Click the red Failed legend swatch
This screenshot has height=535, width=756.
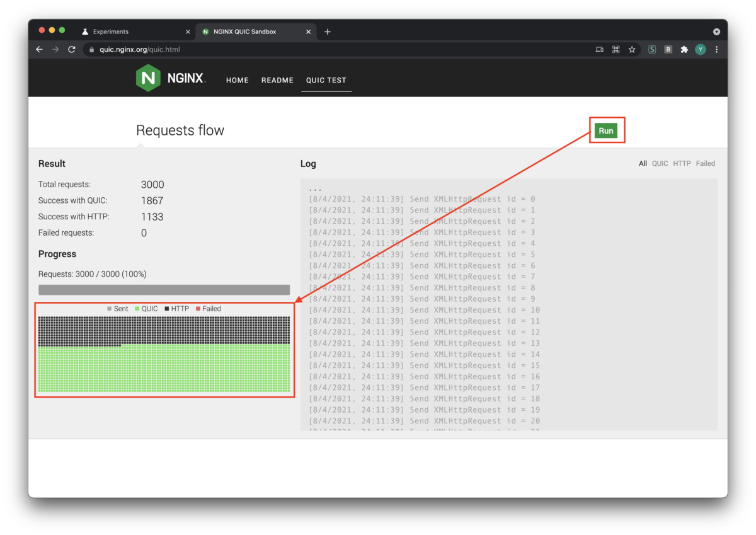[198, 309]
